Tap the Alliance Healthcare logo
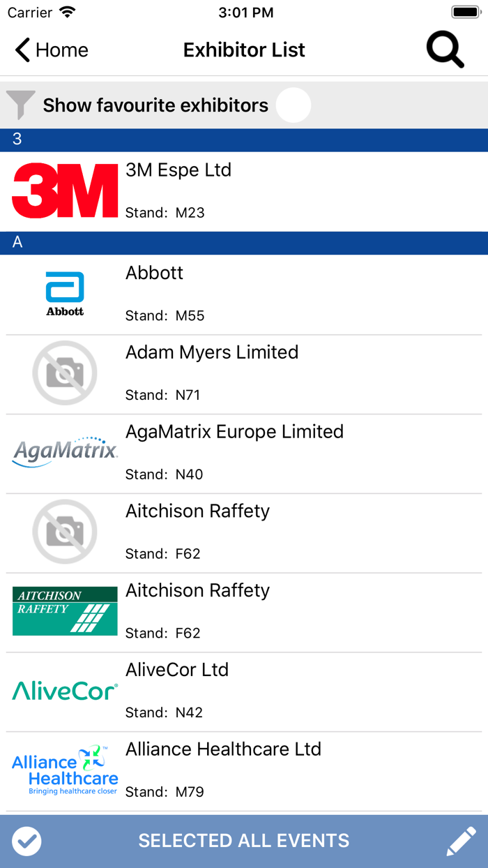Viewport: 488px width, 868px height. click(x=65, y=770)
